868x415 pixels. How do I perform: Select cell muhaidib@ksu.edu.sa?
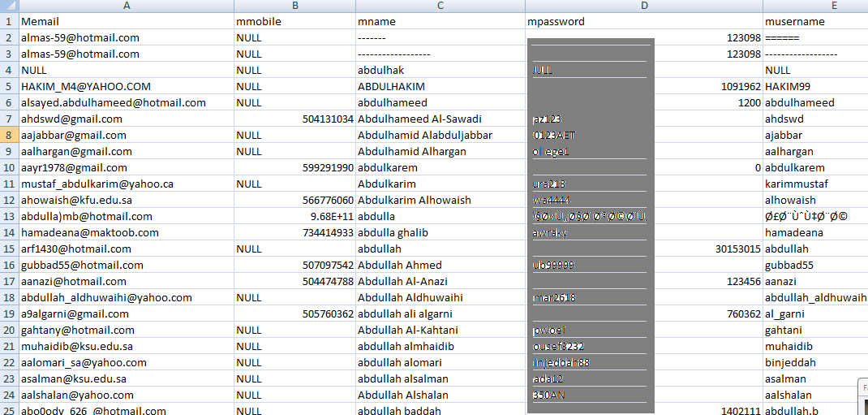pyautogui.click(x=127, y=347)
